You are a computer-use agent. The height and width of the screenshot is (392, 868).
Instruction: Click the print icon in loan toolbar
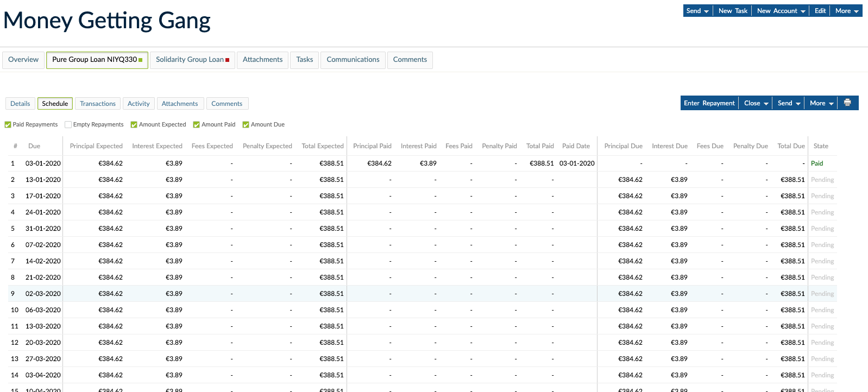coord(847,103)
